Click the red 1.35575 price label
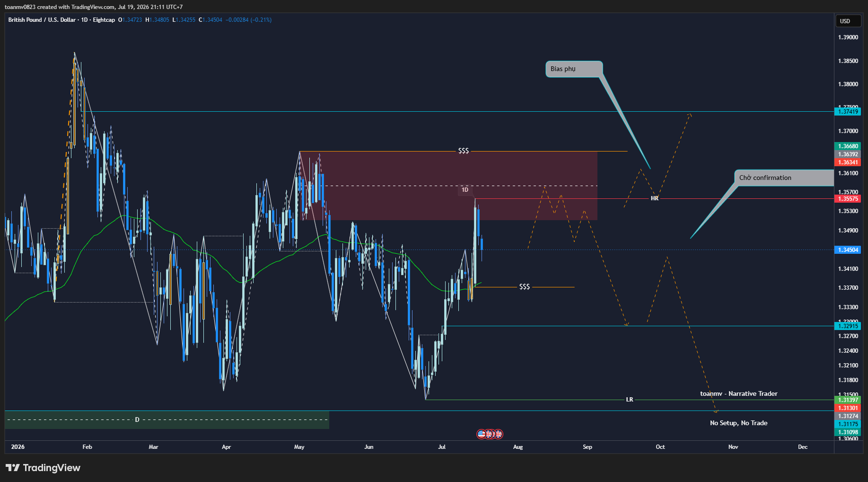Screen dimensions: 868x482 pos(848,199)
